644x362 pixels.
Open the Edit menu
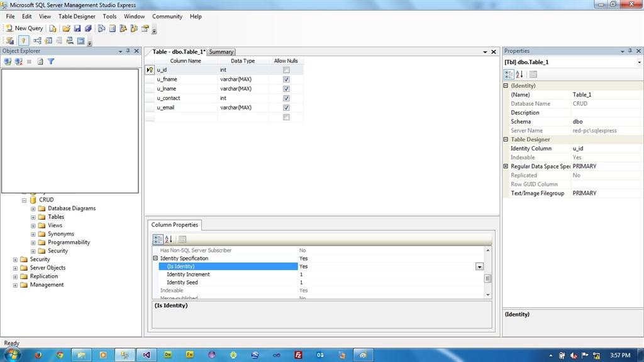tap(26, 16)
